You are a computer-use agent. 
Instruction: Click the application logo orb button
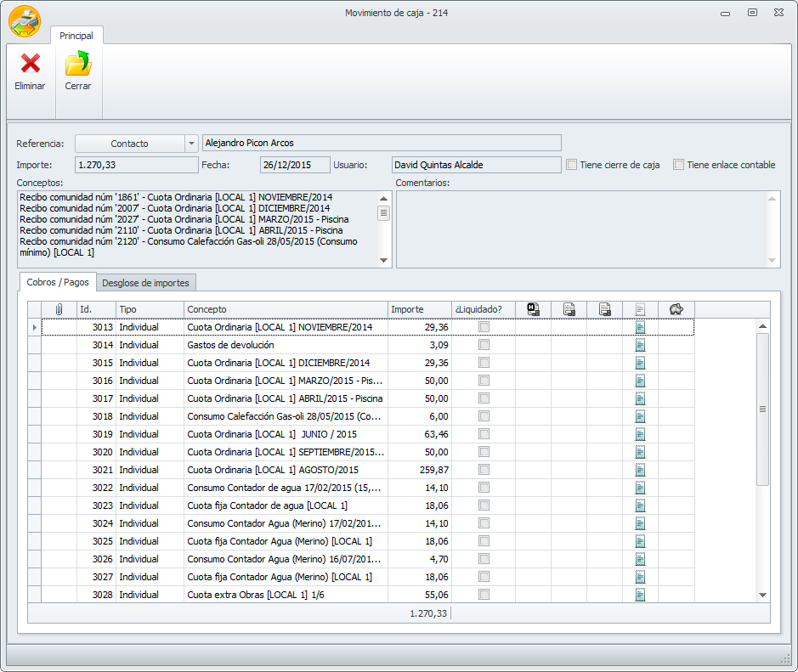point(25,21)
